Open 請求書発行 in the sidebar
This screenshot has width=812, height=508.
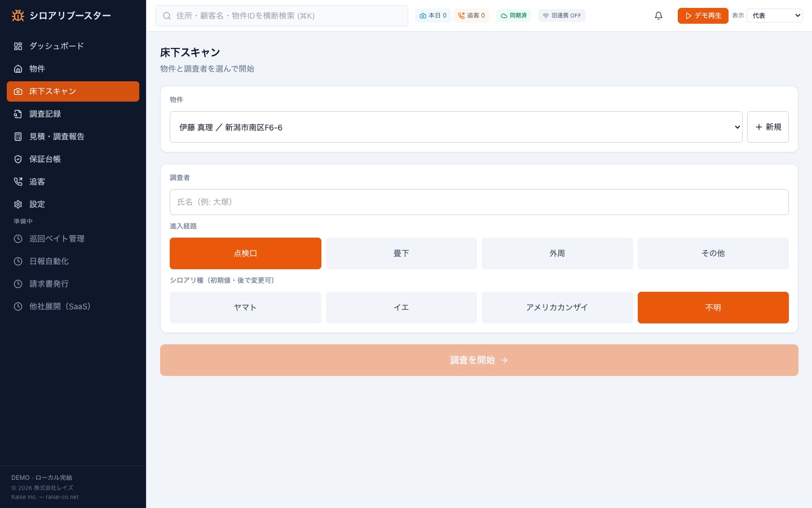point(73,284)
